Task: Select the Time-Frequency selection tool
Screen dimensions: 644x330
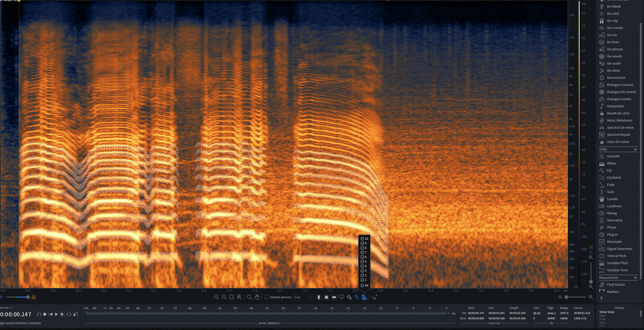Action: point(326,297)
